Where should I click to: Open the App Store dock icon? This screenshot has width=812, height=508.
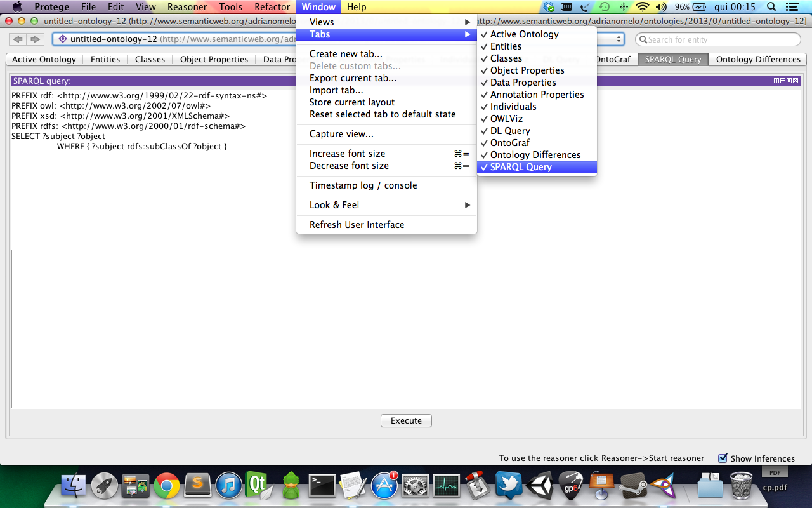pyautogui.click(x=384, y=486)
